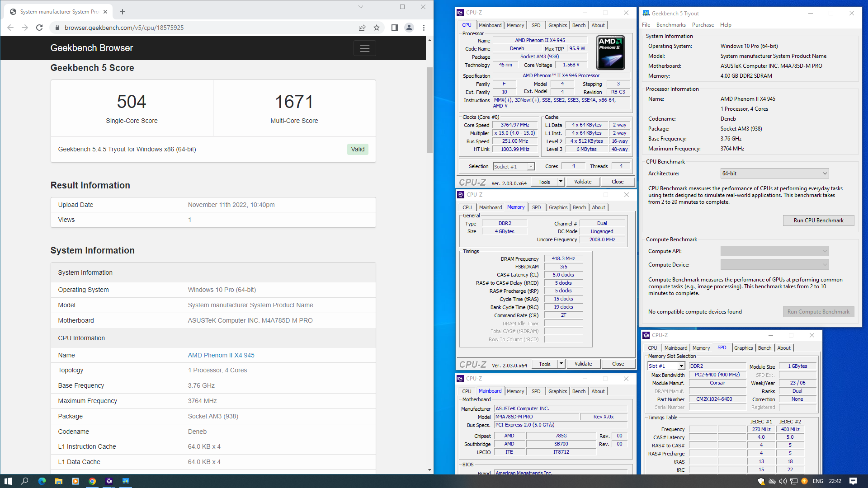Select SPD tab in Mainboard CPU-Z window
The height and width of the screenshot is (488, 868).
(536, 391)
